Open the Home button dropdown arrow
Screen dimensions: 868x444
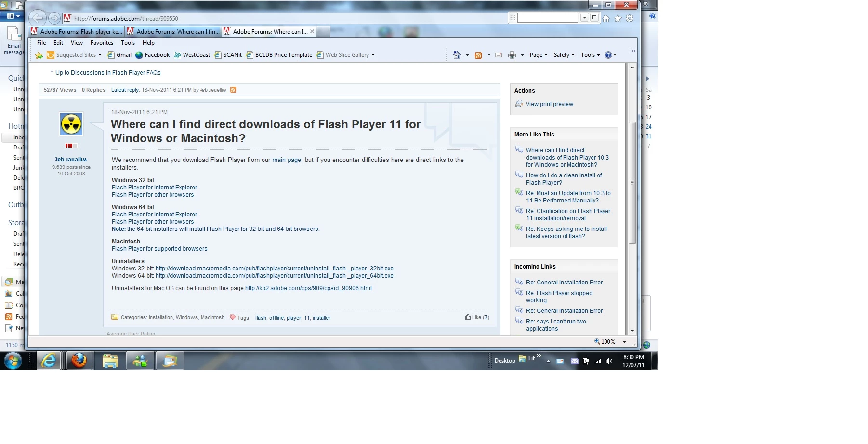[x=467, y=55]
